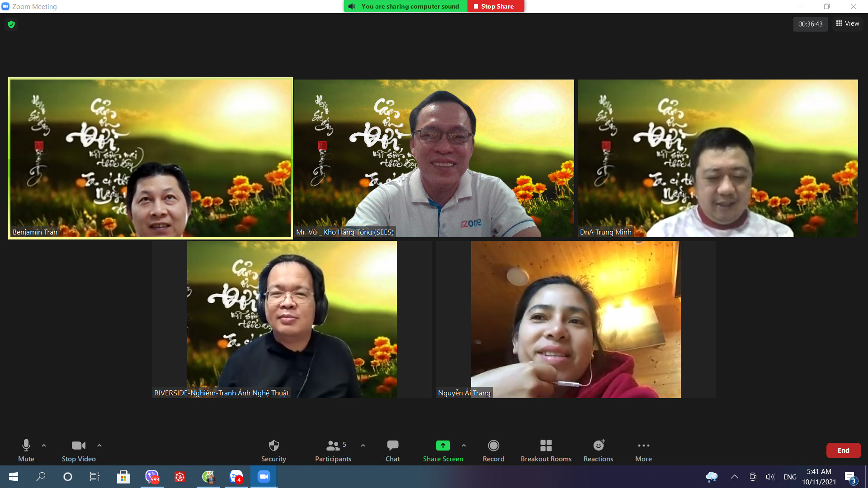
Task: Click the green Share Screen icon
Action: [x=443, y=446]
